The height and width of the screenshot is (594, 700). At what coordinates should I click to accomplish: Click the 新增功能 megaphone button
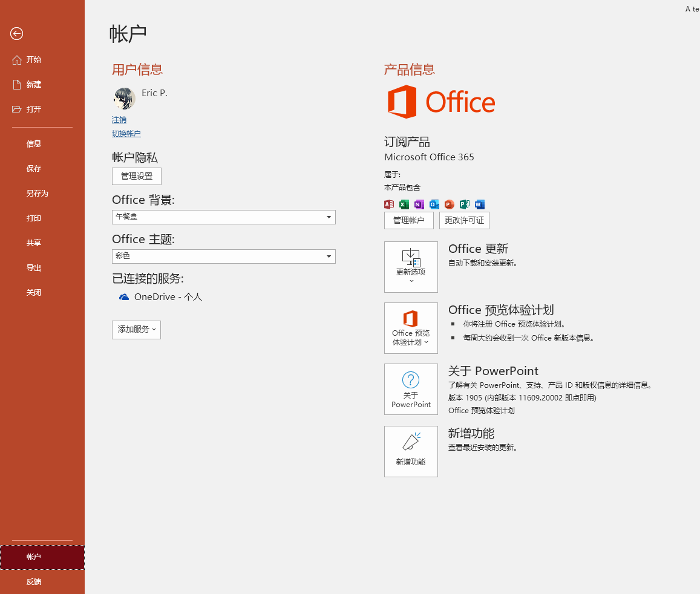click(411, 451)
